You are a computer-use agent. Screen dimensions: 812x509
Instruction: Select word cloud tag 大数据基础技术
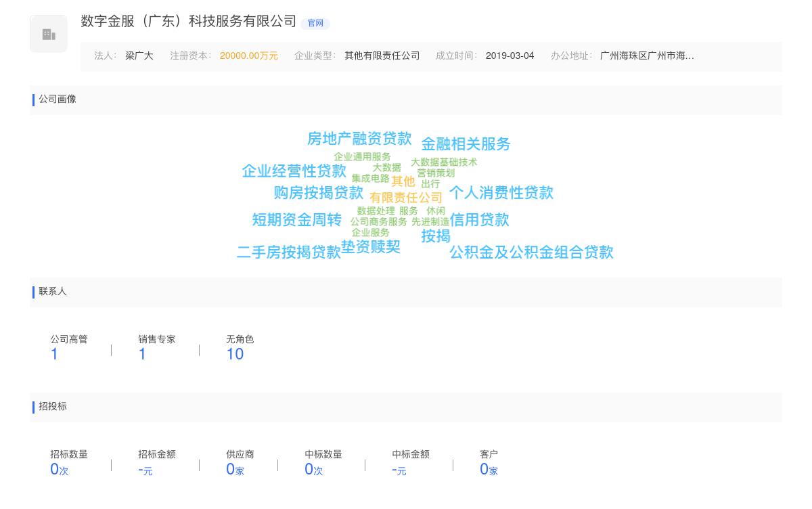click(444, 162)
